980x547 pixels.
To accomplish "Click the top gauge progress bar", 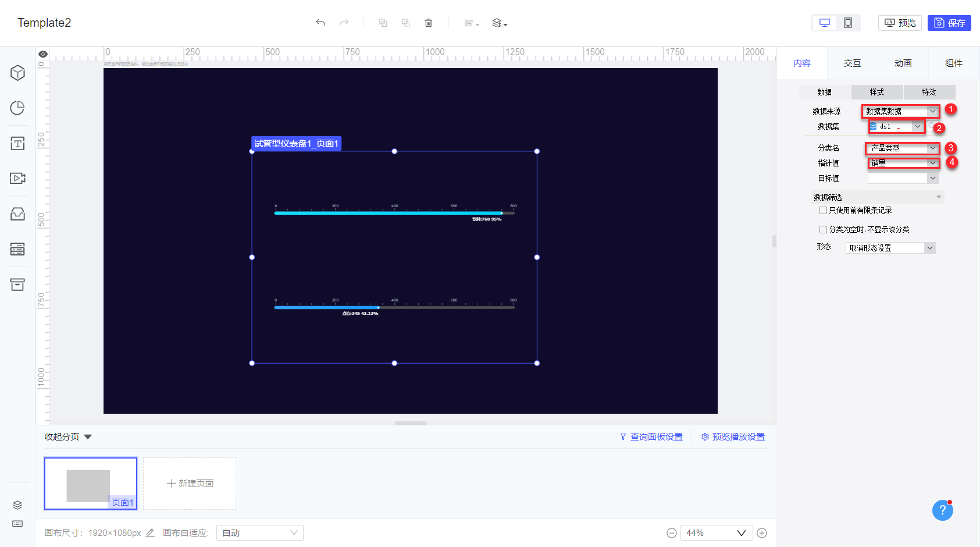I will (394, 213).
